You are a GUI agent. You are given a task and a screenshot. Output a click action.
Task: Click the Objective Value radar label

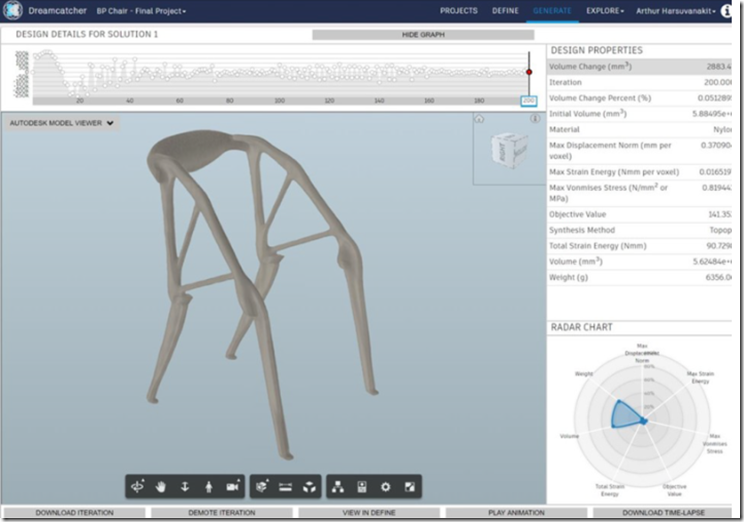[674, 490]
